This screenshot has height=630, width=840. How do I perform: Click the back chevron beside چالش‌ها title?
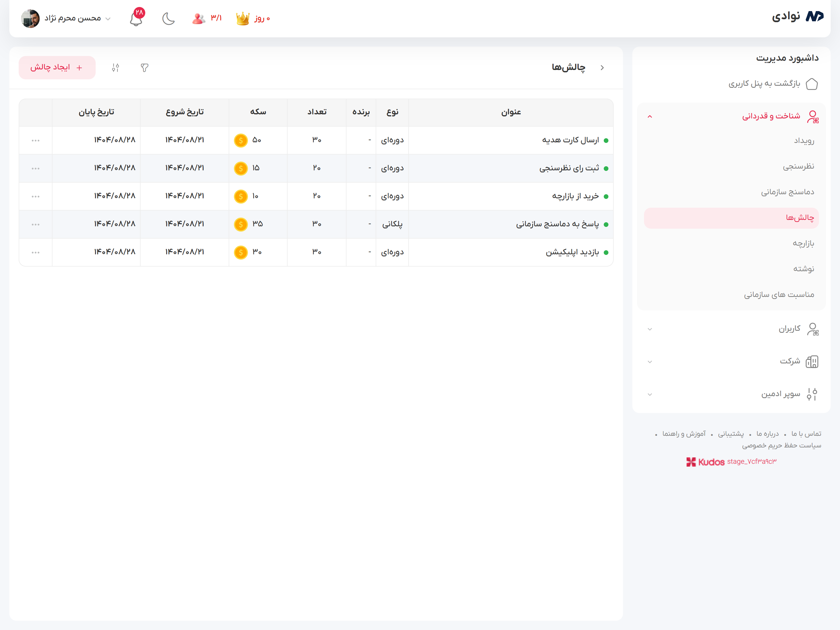coord(602,68)
